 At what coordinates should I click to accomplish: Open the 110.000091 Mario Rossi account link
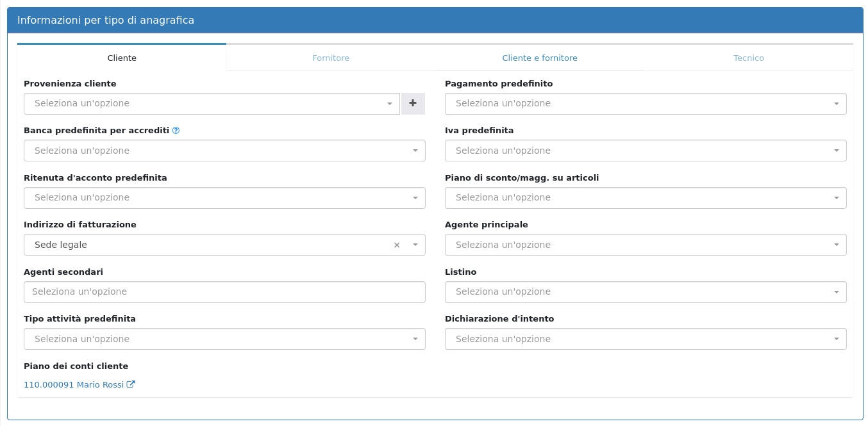tap(74, 385)
